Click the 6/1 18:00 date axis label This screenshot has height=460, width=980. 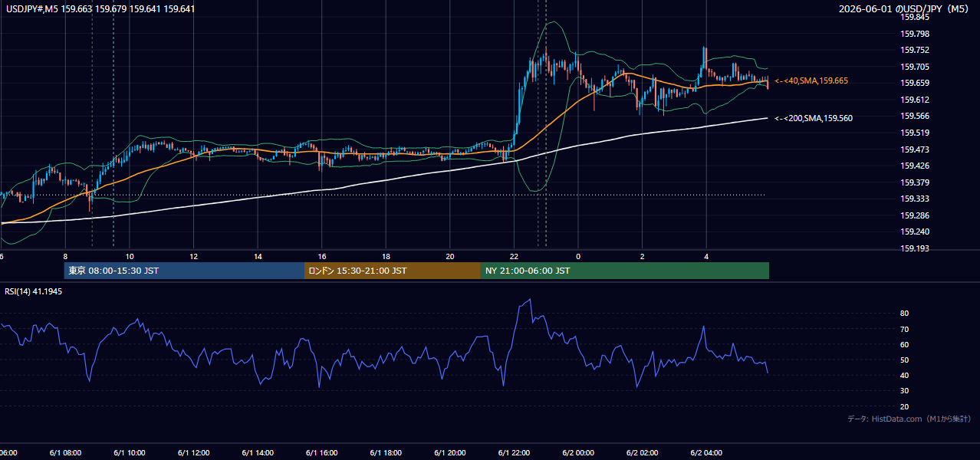click(386, 452)
